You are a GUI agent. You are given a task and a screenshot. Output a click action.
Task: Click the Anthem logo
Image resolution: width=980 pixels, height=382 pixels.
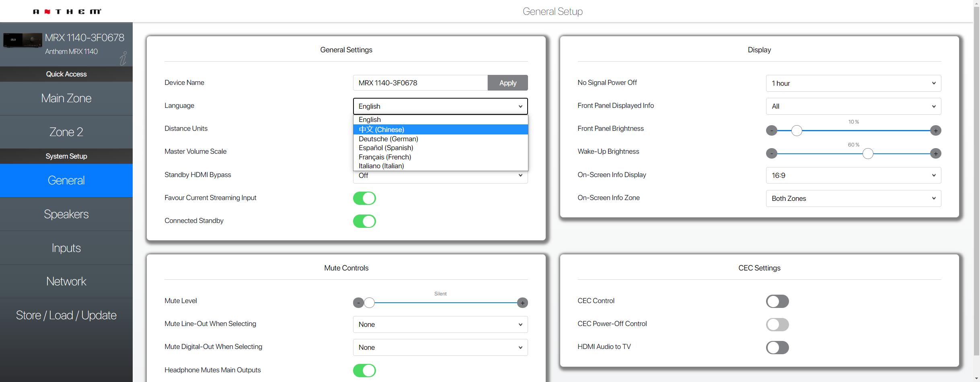[67, 12]
